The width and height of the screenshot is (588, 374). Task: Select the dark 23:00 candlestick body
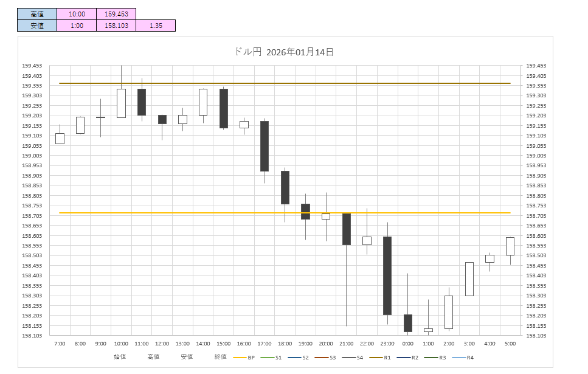[387, 275]
